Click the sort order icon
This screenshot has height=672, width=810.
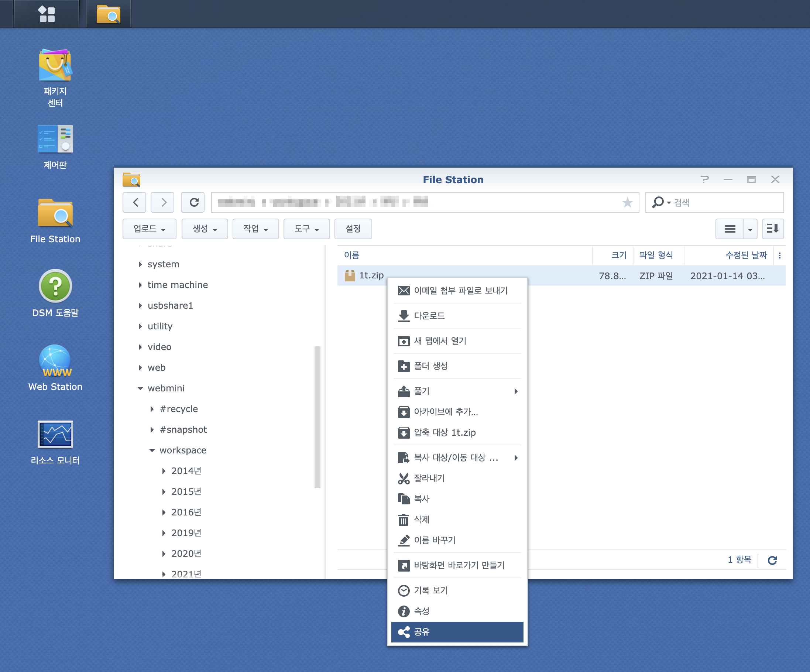coord(773,229)
